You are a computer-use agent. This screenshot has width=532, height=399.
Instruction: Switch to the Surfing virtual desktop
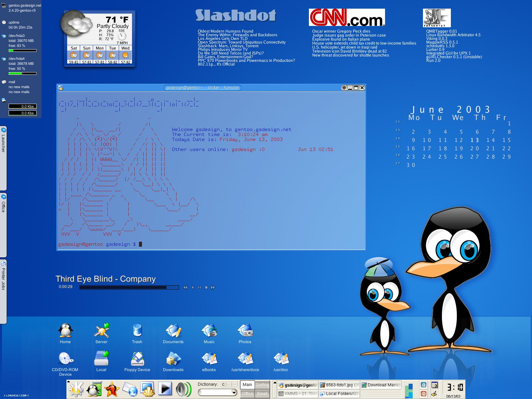(x=262, y=385)
